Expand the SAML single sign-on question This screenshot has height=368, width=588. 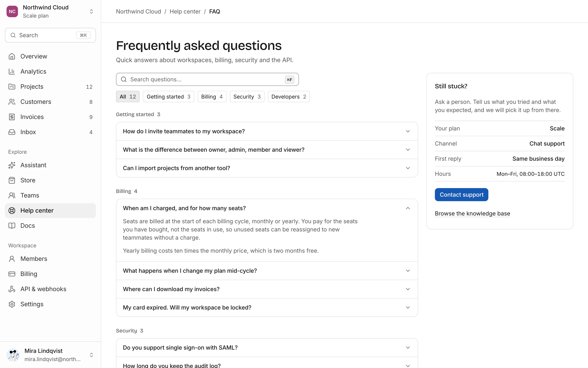pyautogui.click(x=267, y=348)
